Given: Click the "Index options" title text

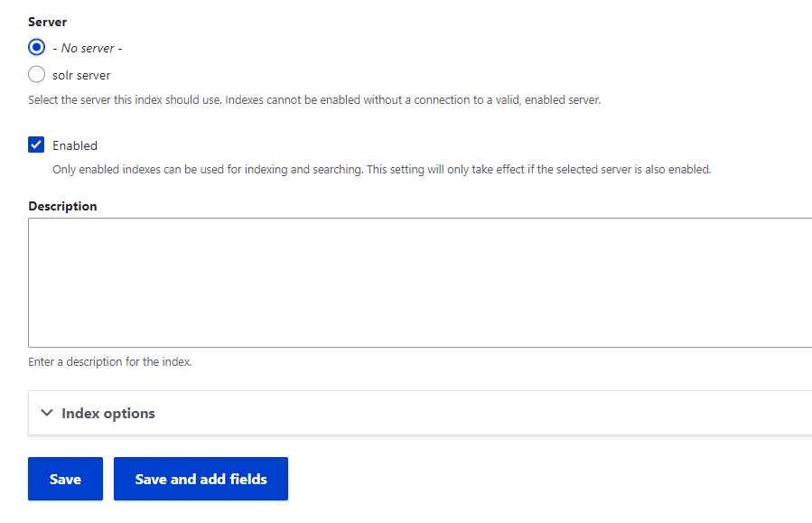Looking at the screenshot, I should point(108,413).
